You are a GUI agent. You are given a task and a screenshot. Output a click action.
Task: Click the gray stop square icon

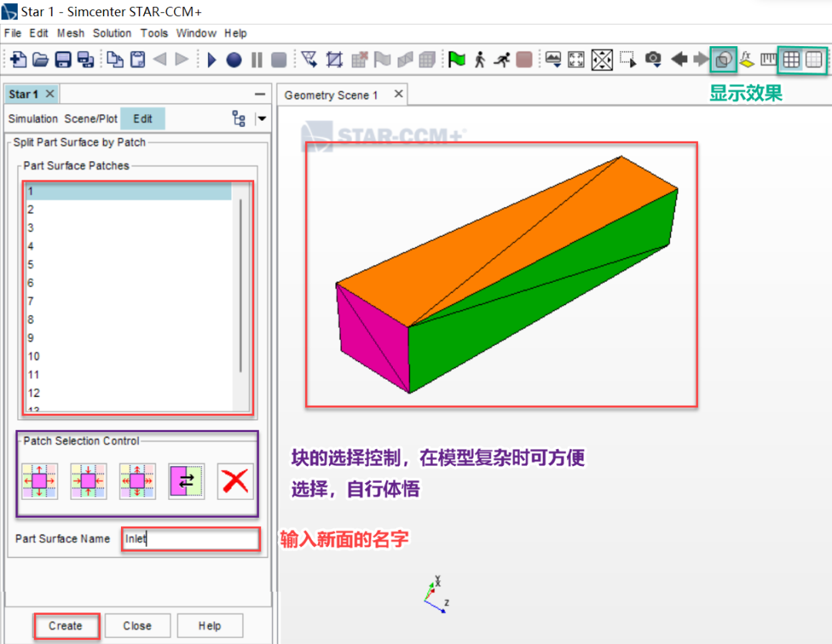click(x=279, y=60)
